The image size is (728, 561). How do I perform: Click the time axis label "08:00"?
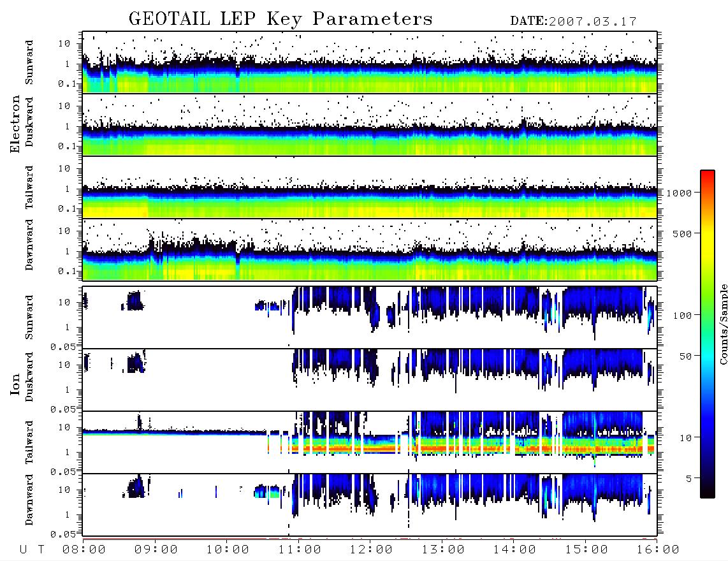click(x=84, y=550)
